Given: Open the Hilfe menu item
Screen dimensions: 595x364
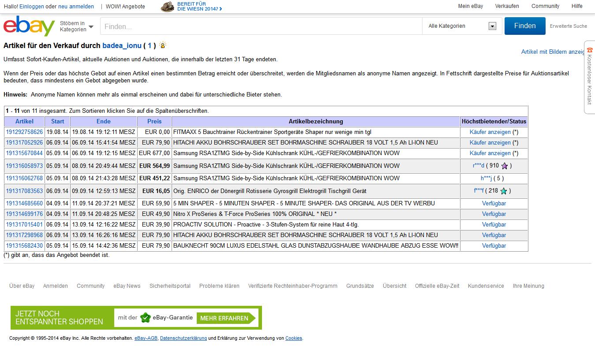Looking at the screenshot, I should (577, 6).
